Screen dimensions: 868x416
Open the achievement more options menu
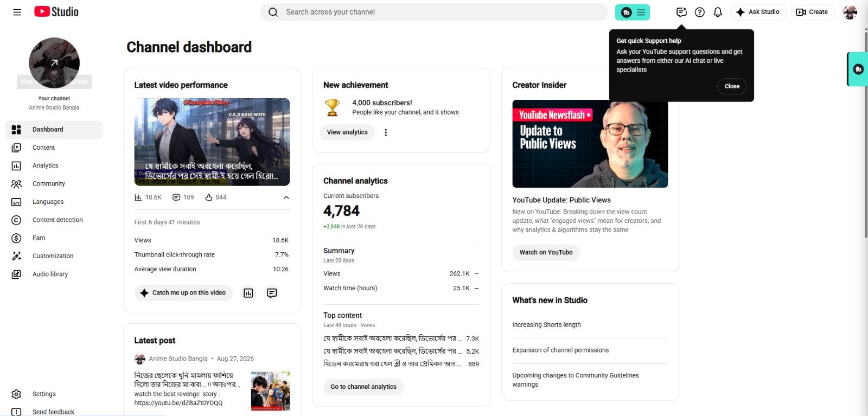point(386,132)
